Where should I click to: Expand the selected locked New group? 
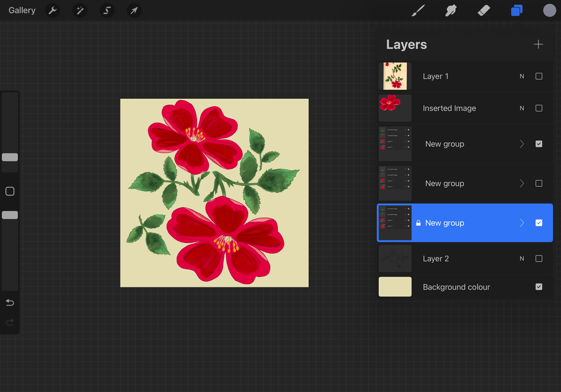coord(522,223)
